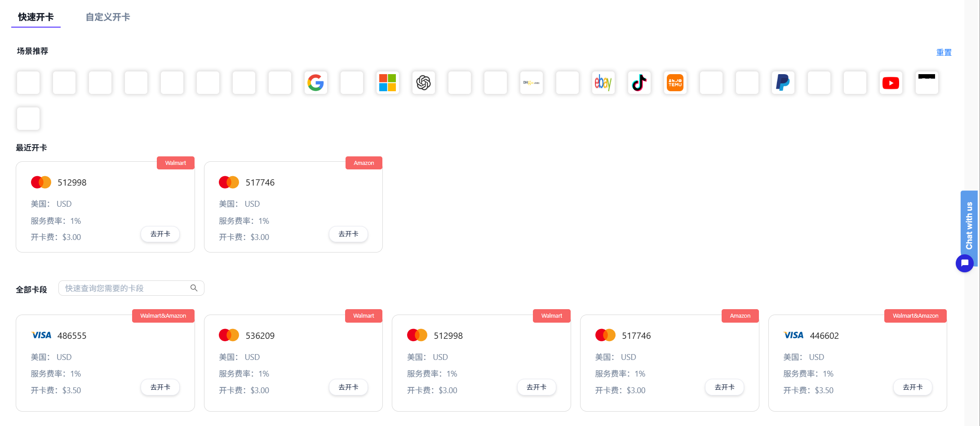Select the TEMU scene icon
The image size is (980, 426).
point(675,83)
